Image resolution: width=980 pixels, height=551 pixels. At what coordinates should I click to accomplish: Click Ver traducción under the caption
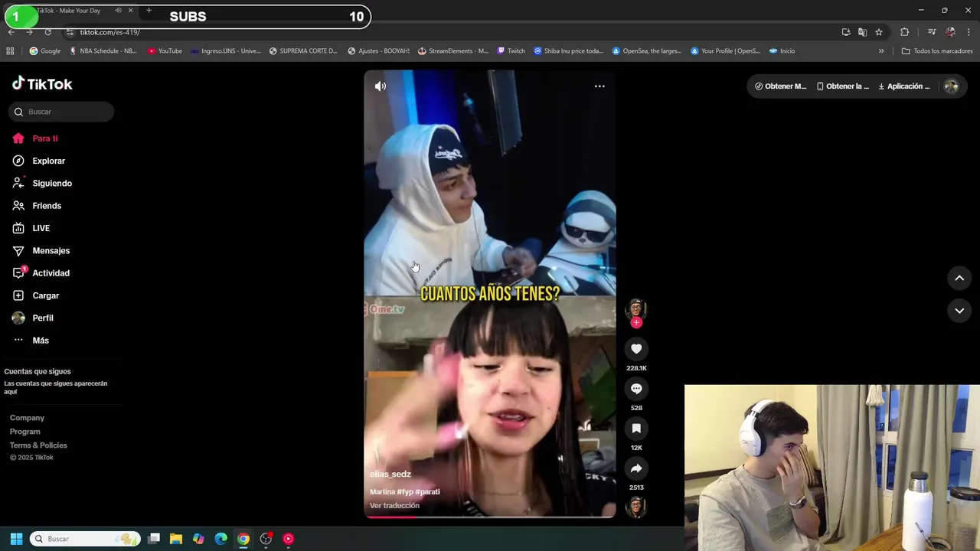coord(394,506)
